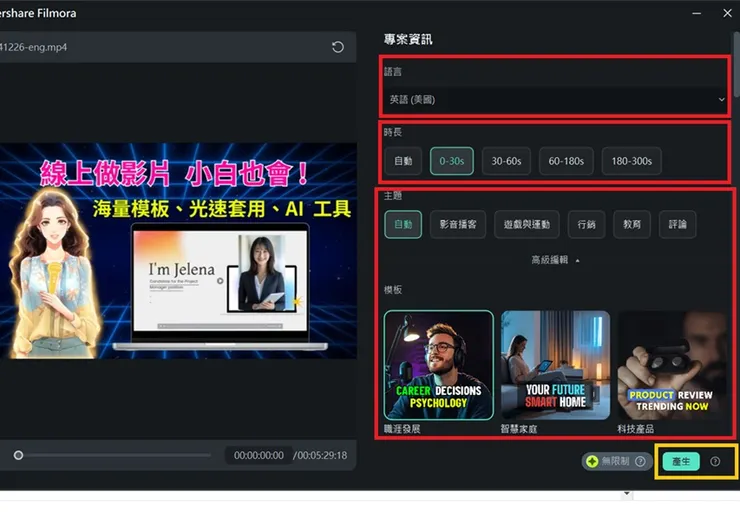
Task: Select the 影音播客 theme
Action: [x=458, y=224]
